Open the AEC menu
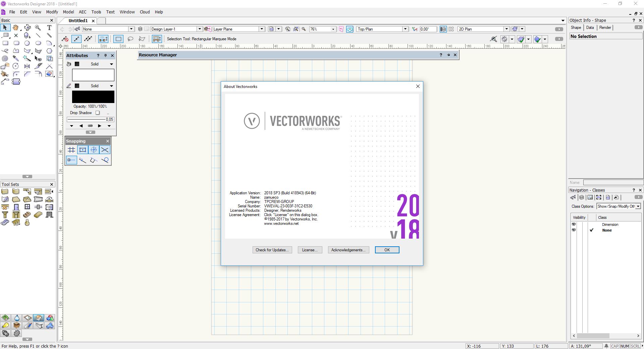 point(83,12)
